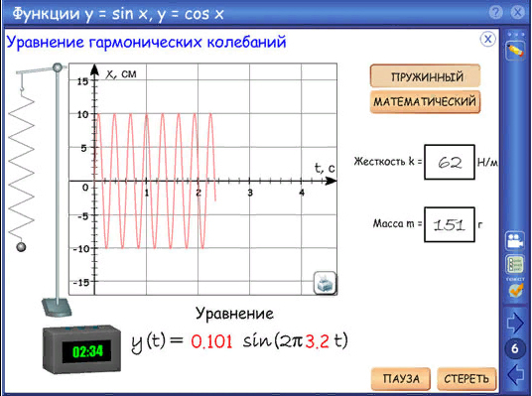532x396 pixels.
Task: Close the harmonic oscillations panel with X
Action: [x=488, y=40]
